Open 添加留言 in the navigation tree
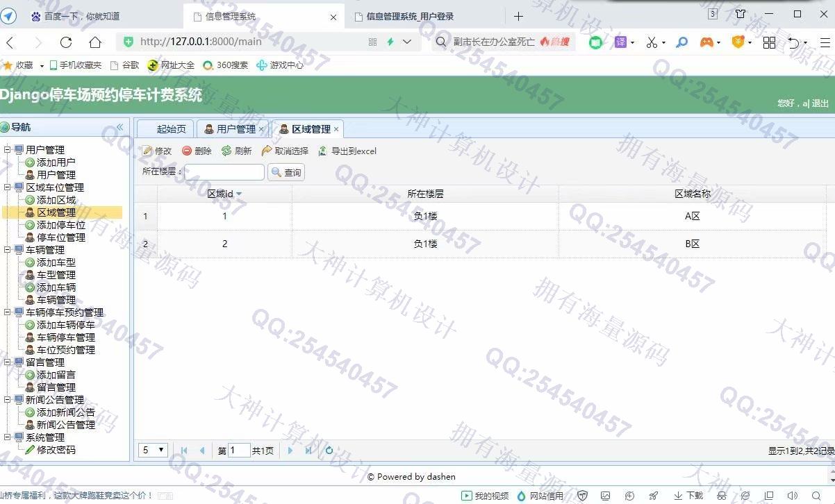835x504 pixels. tap(56, 374)
